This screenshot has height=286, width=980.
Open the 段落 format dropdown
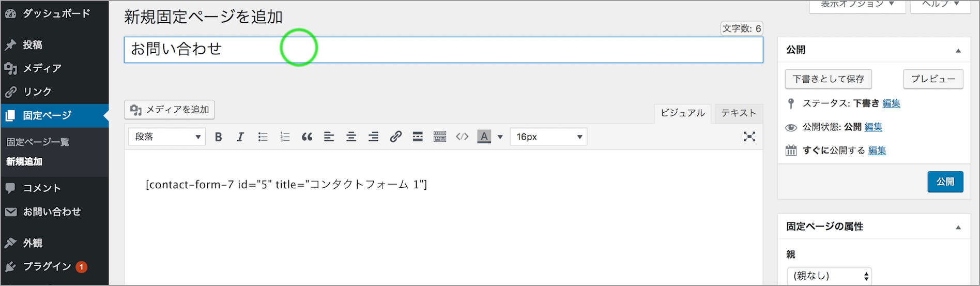[167, 137]
